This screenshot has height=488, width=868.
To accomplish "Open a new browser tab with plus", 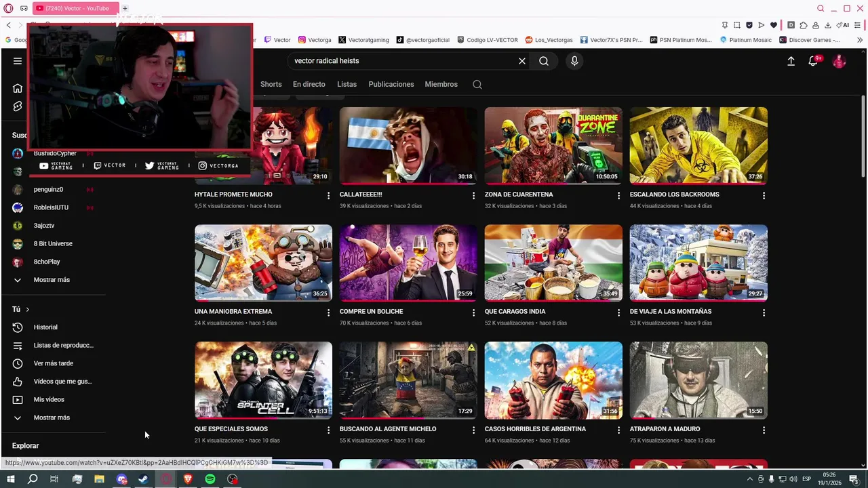I will click(x=125, y=8).
